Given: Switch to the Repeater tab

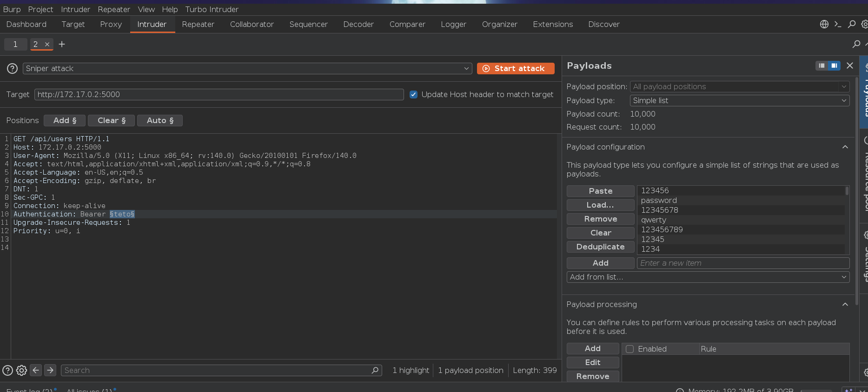Looking at the screenshot, I should point(198,24).
